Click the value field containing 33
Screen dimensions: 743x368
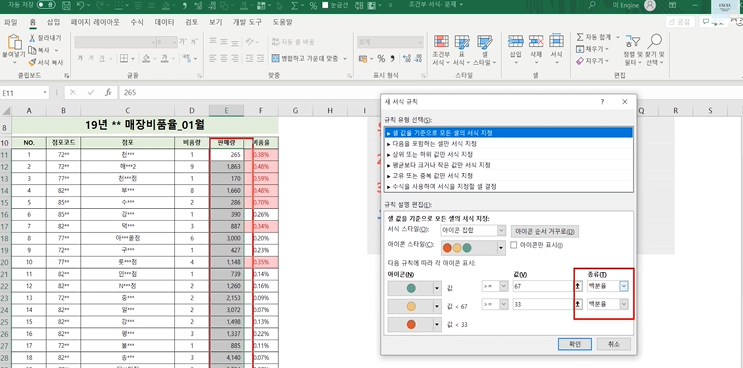543,305
